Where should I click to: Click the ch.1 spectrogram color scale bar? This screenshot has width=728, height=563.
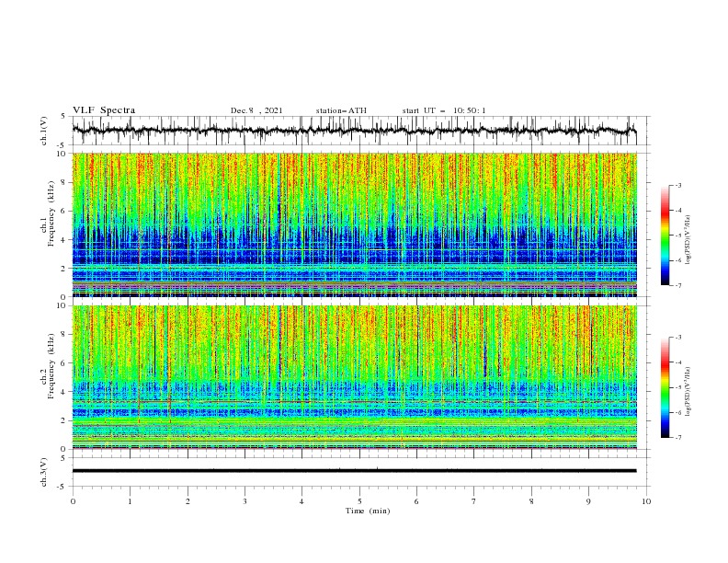point(665,236)
